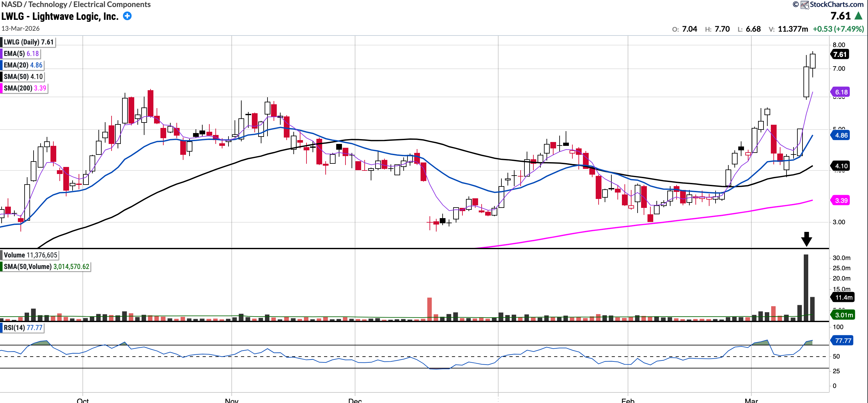The width and height of the screenshot is (868, 403).
Task: Click the LWLG (Daily) legend label
Action: point(29,42)
